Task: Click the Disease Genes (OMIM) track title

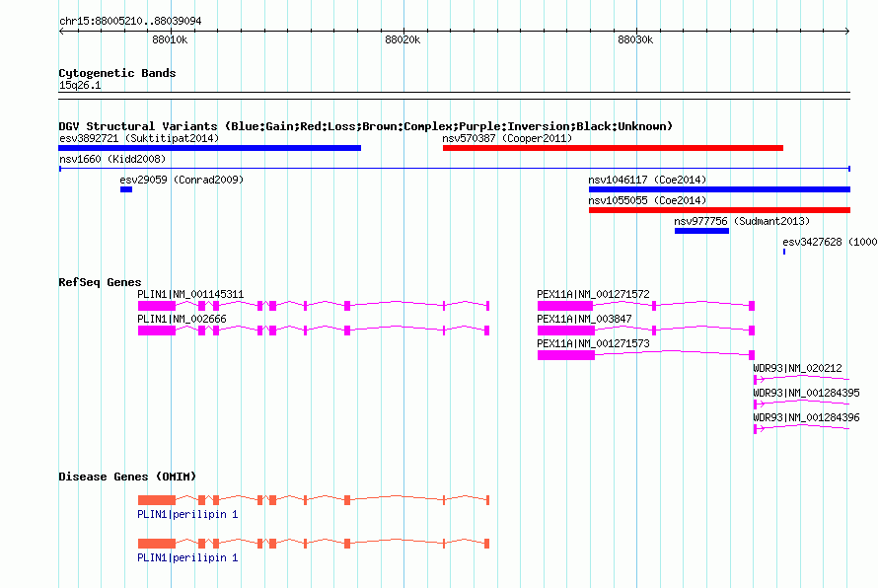Action: (127, 477)
